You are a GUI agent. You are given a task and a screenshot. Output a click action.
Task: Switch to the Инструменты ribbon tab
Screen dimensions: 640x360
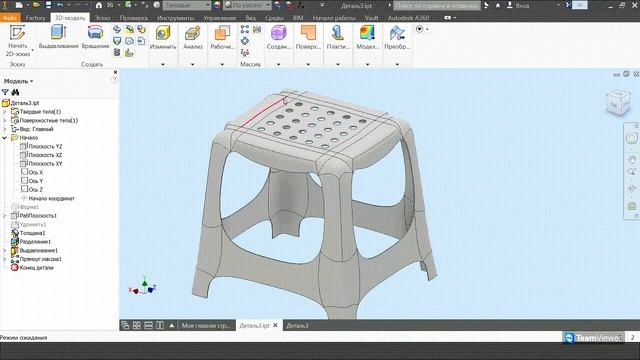[176, 18]
